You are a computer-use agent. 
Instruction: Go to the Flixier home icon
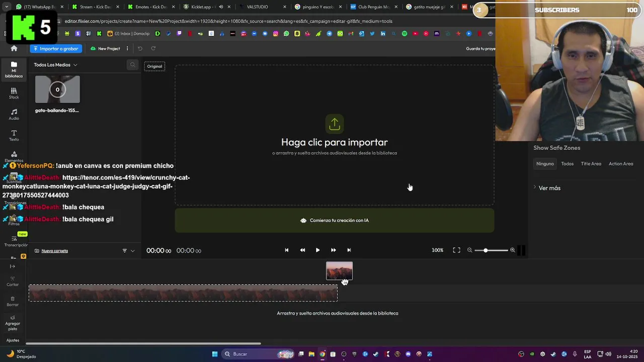coord(14,48)
